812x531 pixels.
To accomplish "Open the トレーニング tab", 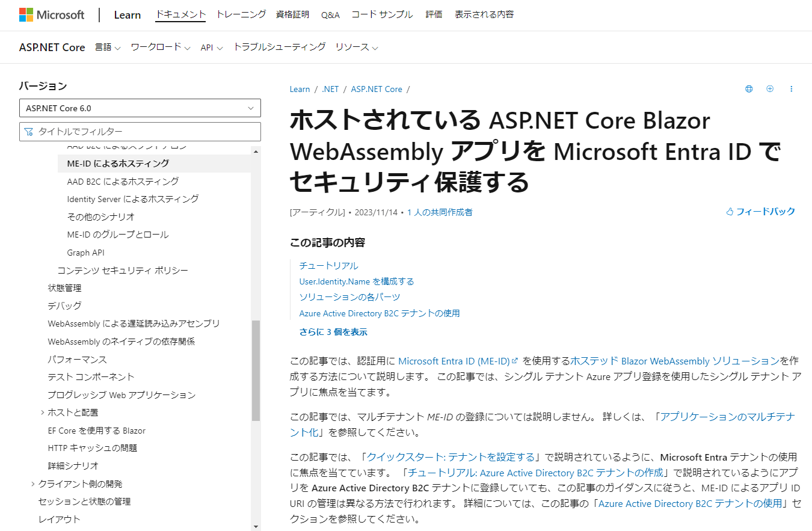I will 241,14.
